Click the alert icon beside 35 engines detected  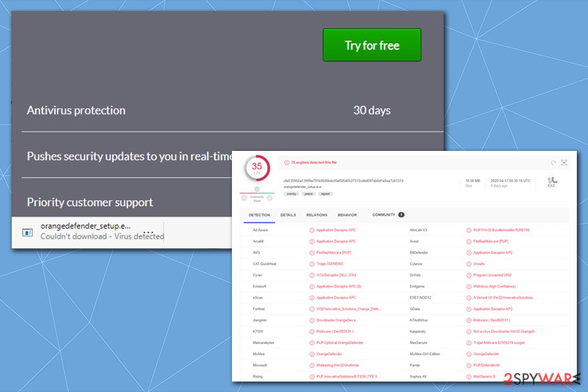[x=287, y=163]
